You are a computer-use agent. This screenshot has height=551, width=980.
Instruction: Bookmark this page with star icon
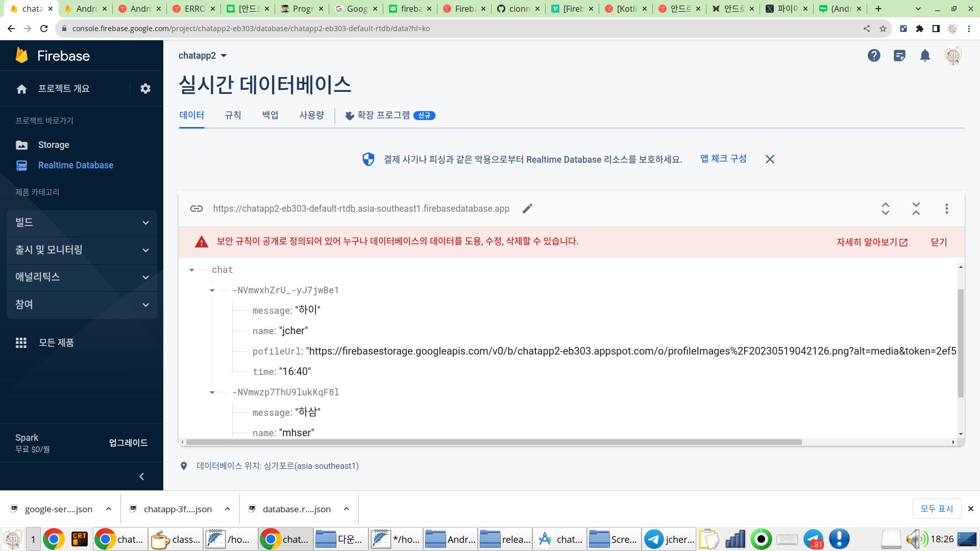pyautogui.click(x=883, y=29)
